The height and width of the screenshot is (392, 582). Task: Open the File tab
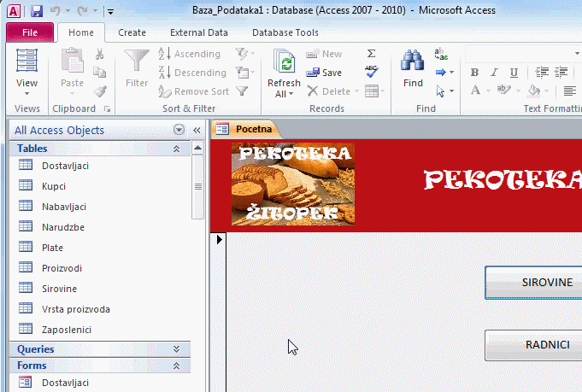tap(30, 32)
